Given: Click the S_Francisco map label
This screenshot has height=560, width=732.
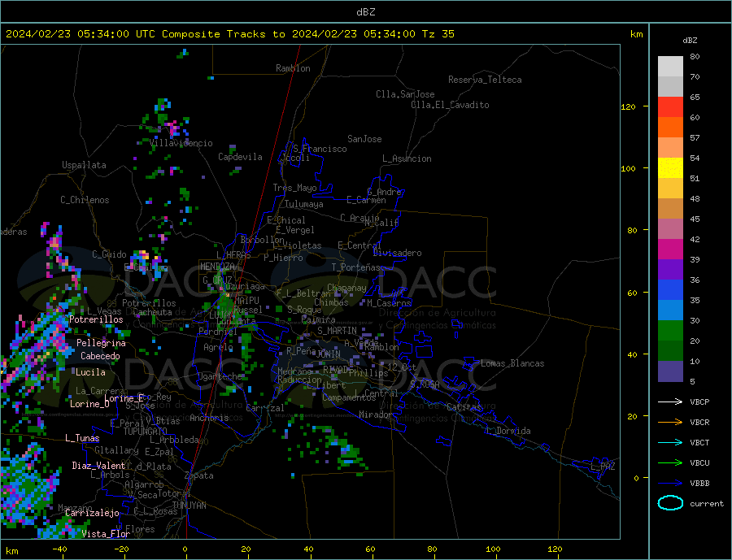Looking at the screenshot, I should point(320,149).
